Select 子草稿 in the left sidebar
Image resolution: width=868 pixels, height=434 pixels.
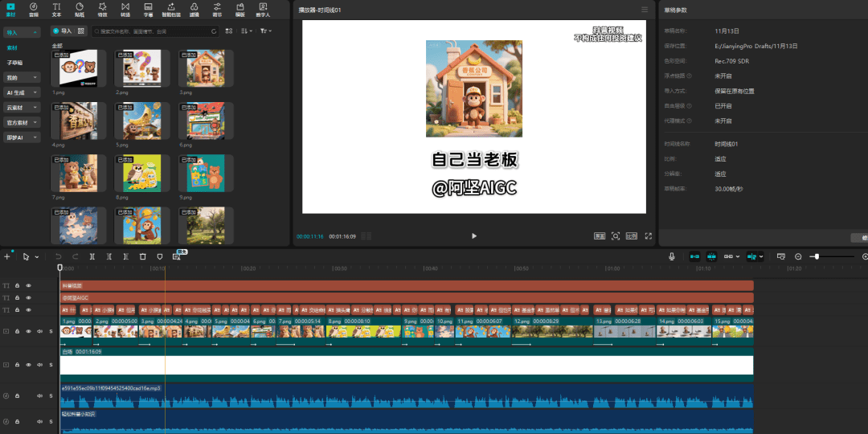coord(15,63)
